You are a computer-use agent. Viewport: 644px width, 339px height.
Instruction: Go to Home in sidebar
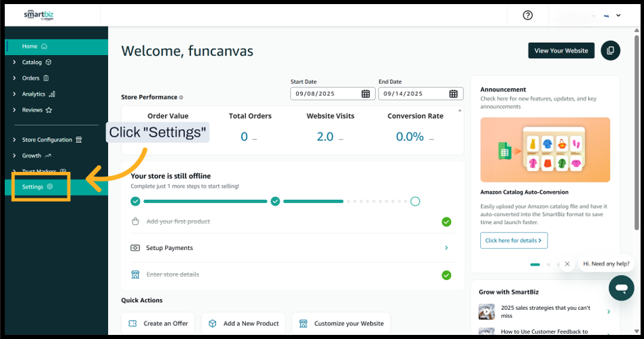tap(30, 46)
